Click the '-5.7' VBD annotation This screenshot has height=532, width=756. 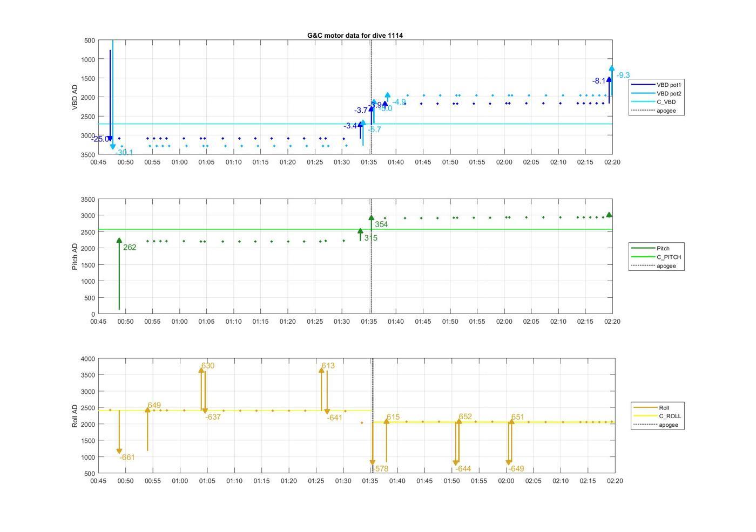(374, 129)
